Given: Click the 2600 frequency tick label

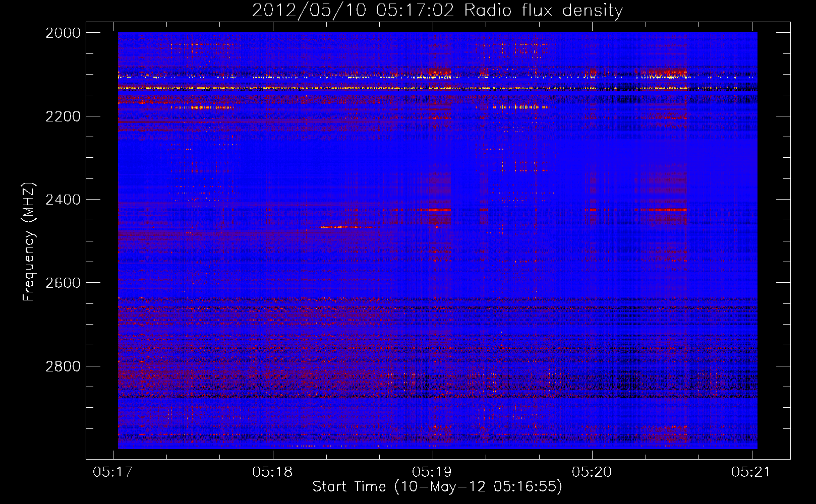Looking at the screenshot, I should [63, 283].
